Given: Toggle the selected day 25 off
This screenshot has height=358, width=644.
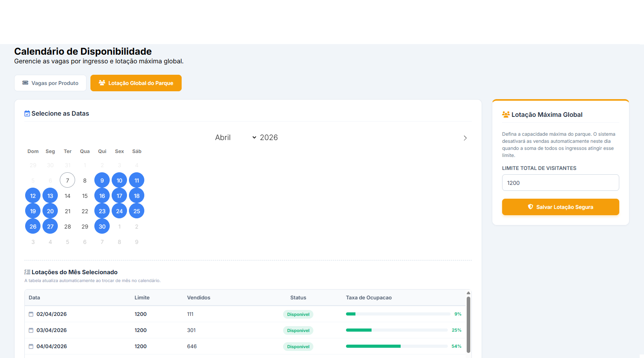Looking at the screenshot, I should [x=137, y=211].
